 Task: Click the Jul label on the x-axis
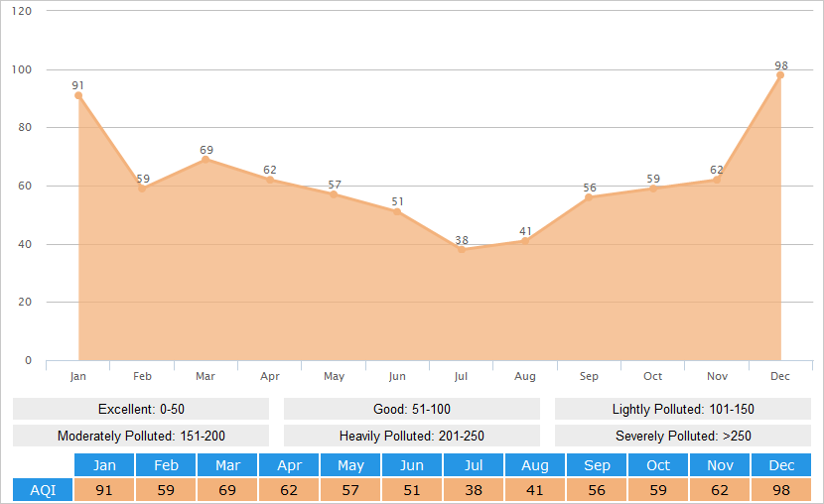click(x=461, y=376)
